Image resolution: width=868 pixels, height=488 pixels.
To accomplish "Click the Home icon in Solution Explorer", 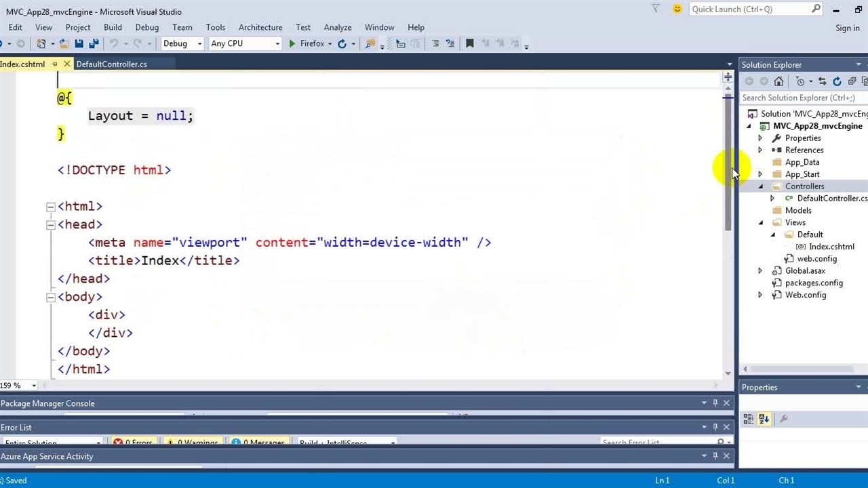I will coord(778,81).
